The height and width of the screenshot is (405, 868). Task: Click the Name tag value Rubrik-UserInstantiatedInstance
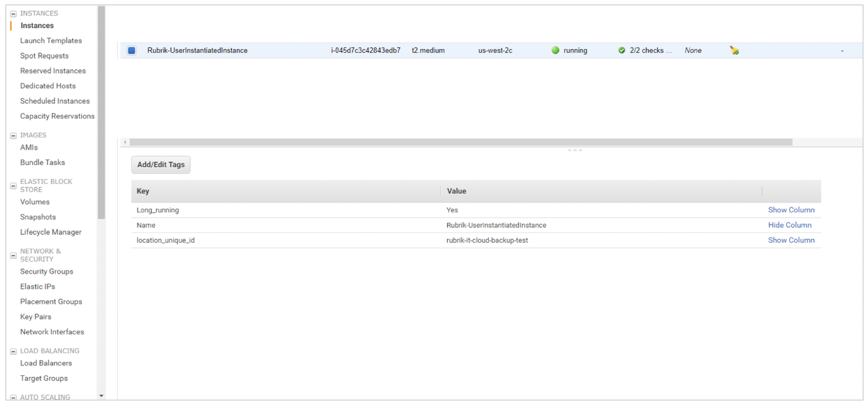point(496,225)
